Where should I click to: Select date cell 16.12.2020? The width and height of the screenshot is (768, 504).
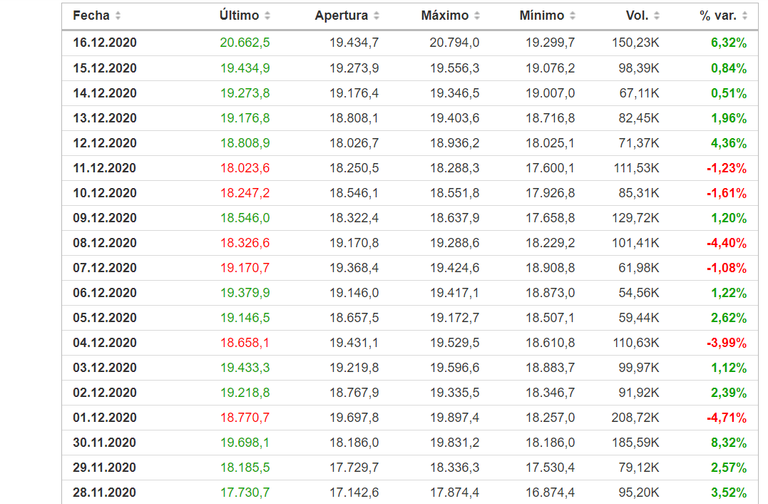105,43
